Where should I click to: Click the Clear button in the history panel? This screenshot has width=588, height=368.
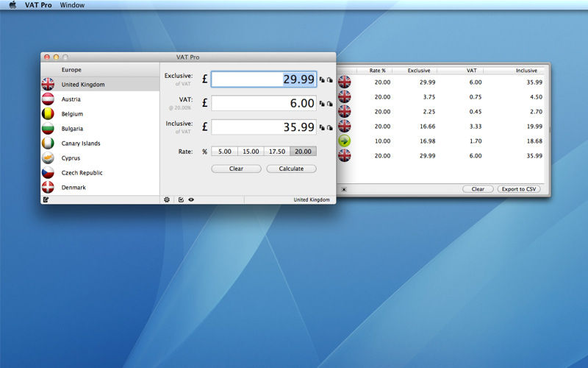pos(478,189)
